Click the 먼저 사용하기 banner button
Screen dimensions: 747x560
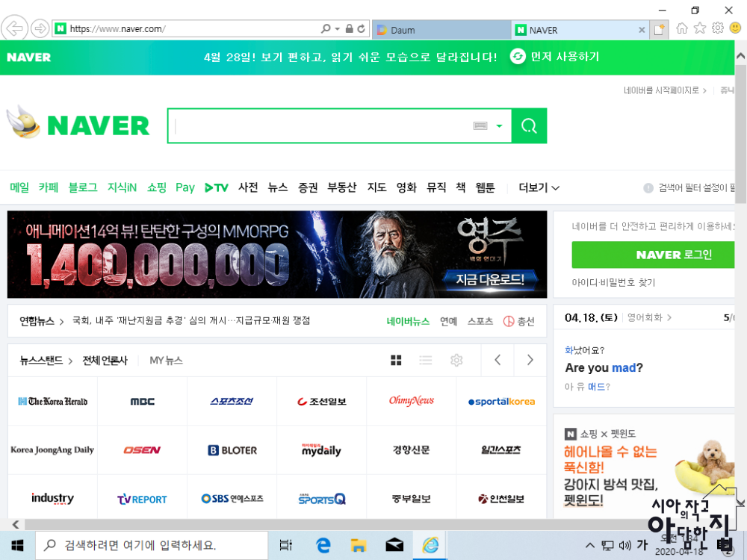554,57
